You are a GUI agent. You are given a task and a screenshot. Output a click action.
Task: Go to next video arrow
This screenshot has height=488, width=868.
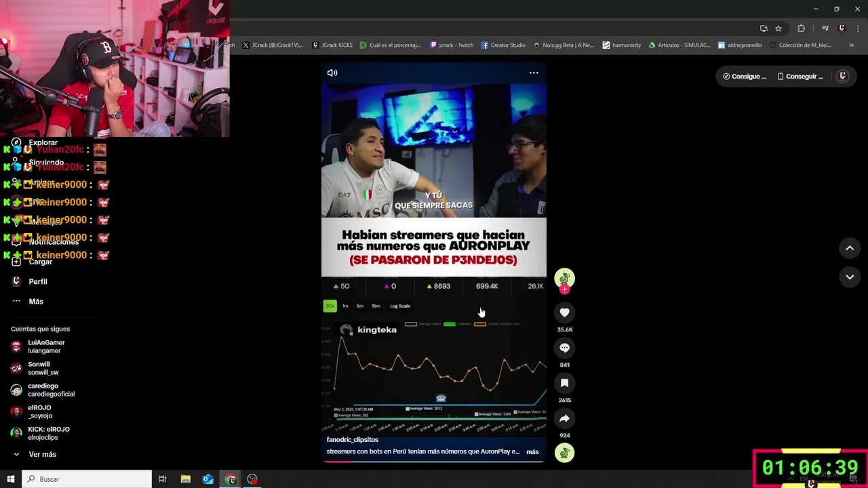[850, 277]
